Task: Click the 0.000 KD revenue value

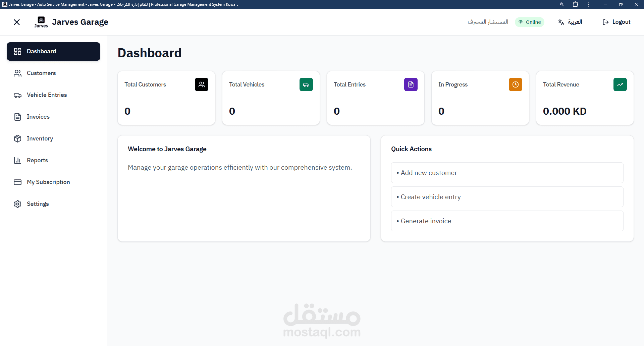Action: coord(565,111)
